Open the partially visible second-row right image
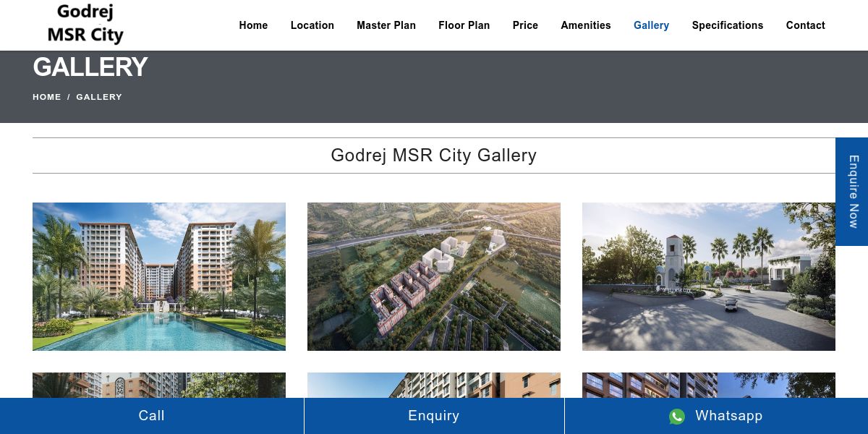This screenshot has height=434, width=868. click(709, 385)
